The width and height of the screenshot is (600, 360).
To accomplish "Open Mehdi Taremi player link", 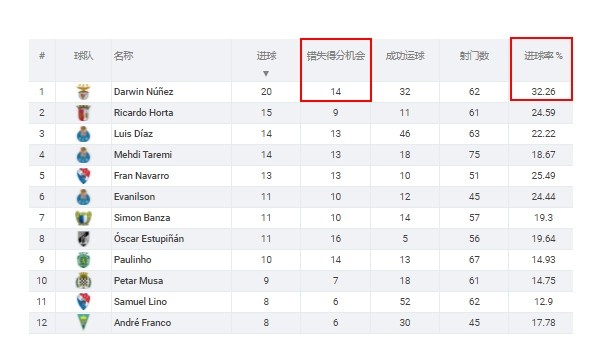I will (x=143, y=155).
